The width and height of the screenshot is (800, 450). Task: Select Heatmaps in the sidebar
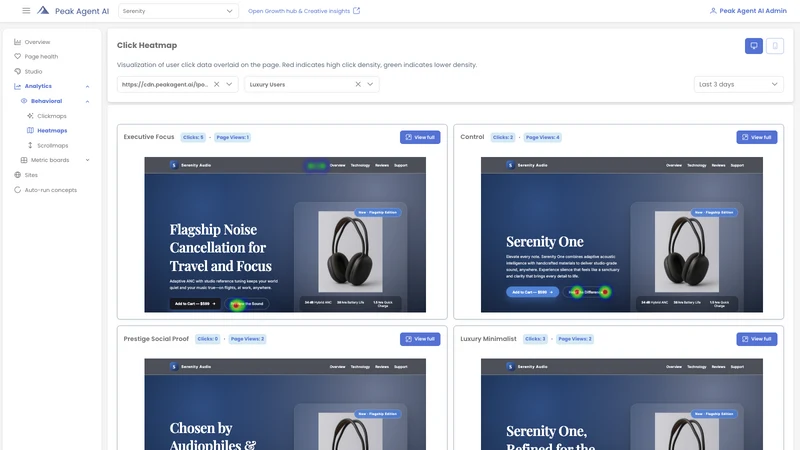(52, 131)
